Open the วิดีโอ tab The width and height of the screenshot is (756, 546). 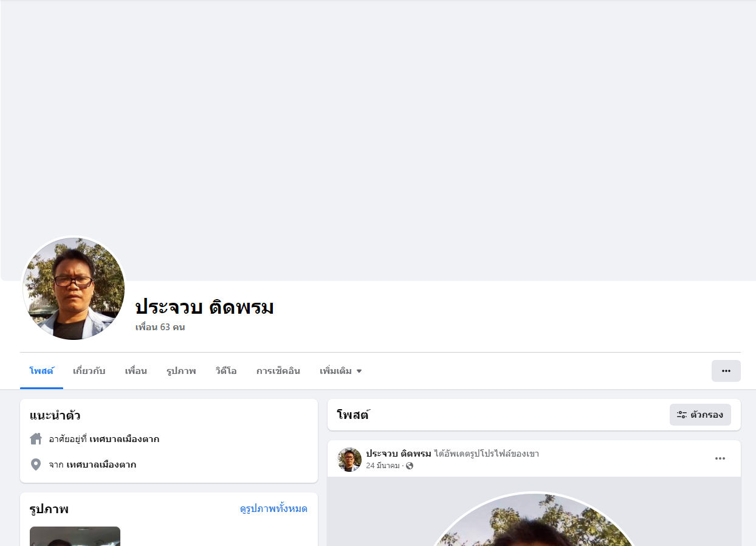point(226,371)
